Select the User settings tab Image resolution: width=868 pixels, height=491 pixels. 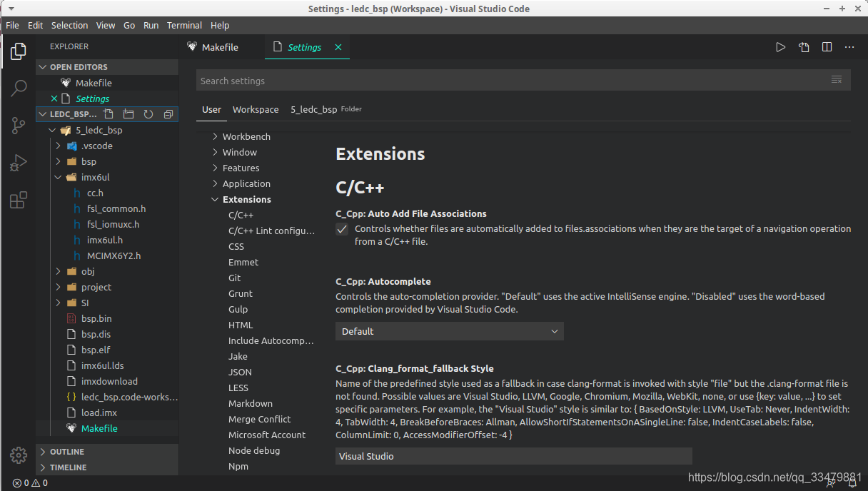211,109
